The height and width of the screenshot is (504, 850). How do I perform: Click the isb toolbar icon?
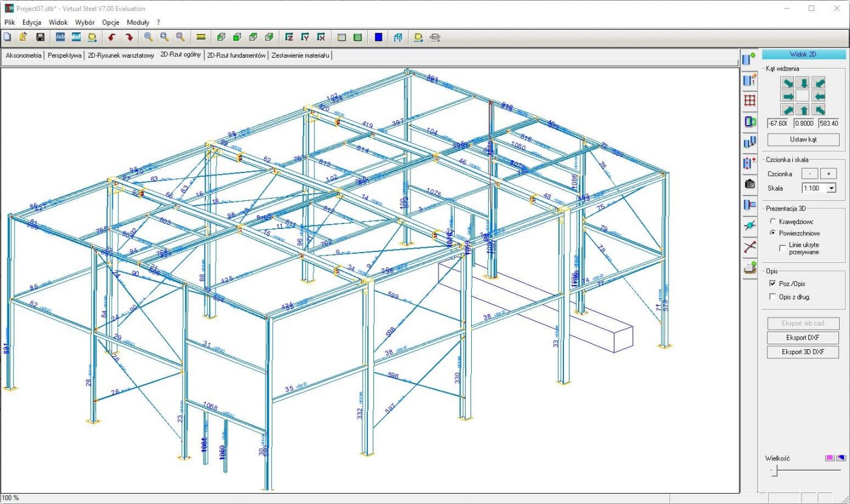pyautogui.click(x=60, y=37)
